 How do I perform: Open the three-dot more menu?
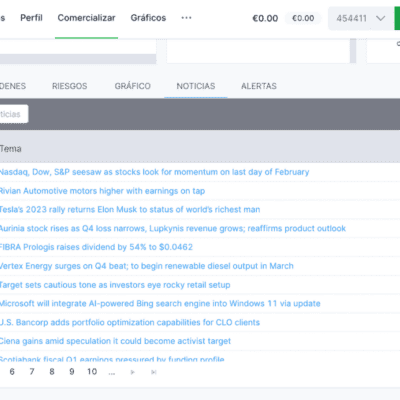pyautogui.click(x=186, y=18)
